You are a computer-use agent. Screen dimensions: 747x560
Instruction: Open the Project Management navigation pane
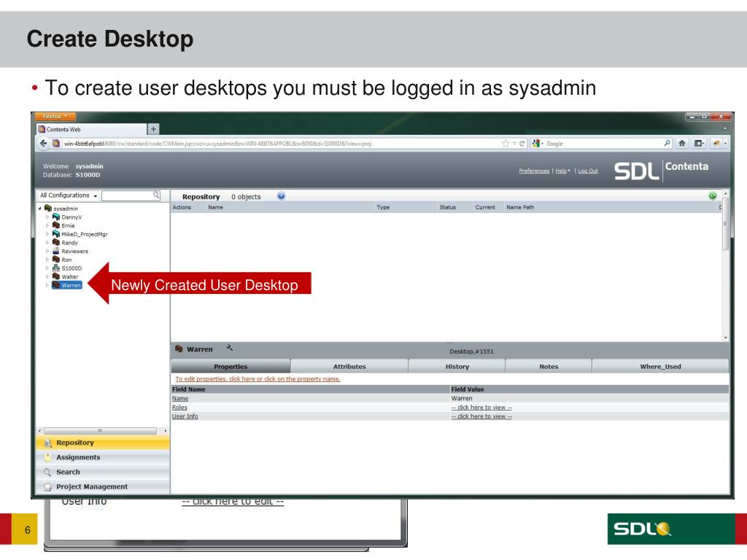(102, 486)
